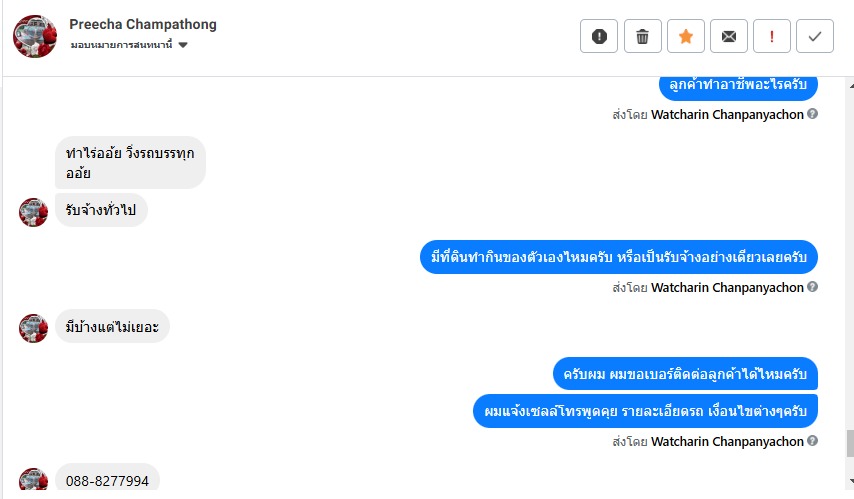Click the conversation scrollbar thumb

pos(850,443)
